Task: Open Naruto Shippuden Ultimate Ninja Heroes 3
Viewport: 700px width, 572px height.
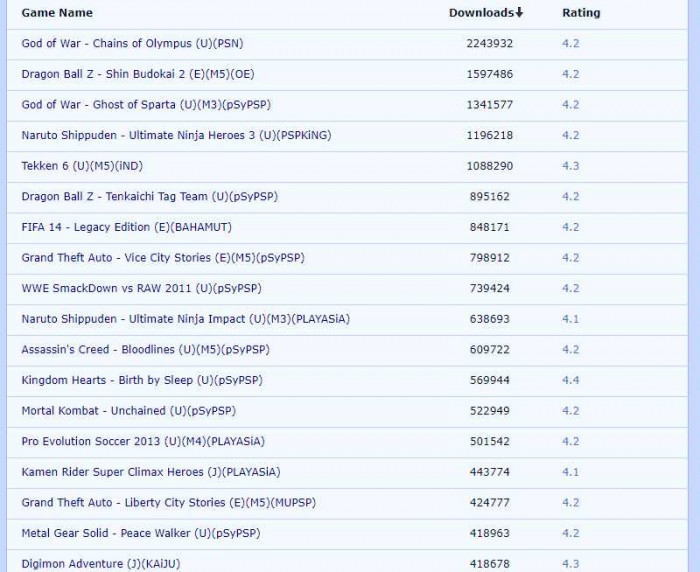Action: (x=176, y=135)
